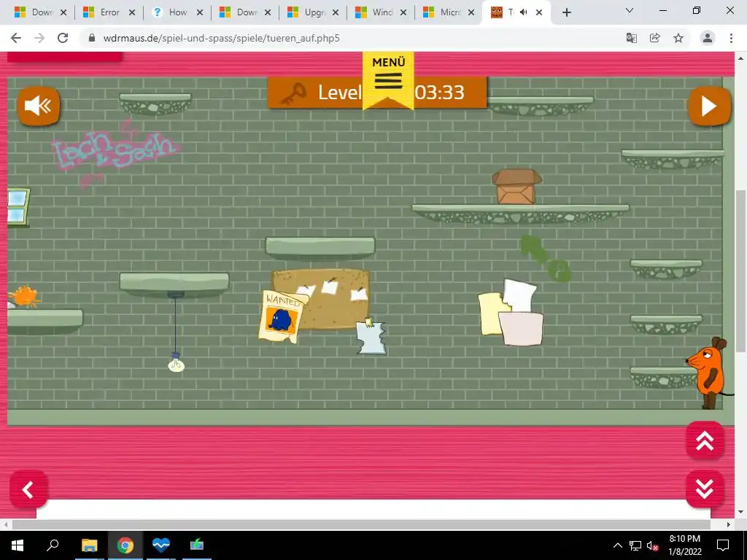This screenshot has width=747, height=560.
Task: Open the Chrome profile avatar
Action: click(708, 38)
